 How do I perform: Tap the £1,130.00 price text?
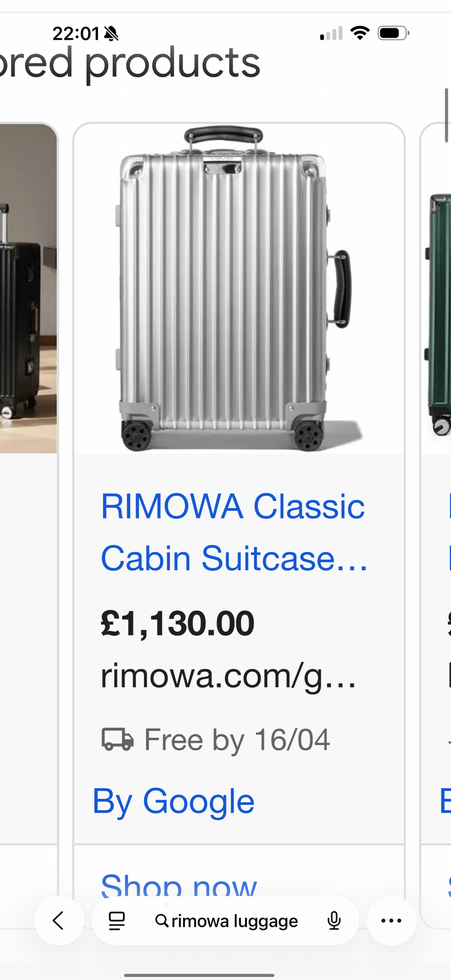tap(178, 623)
